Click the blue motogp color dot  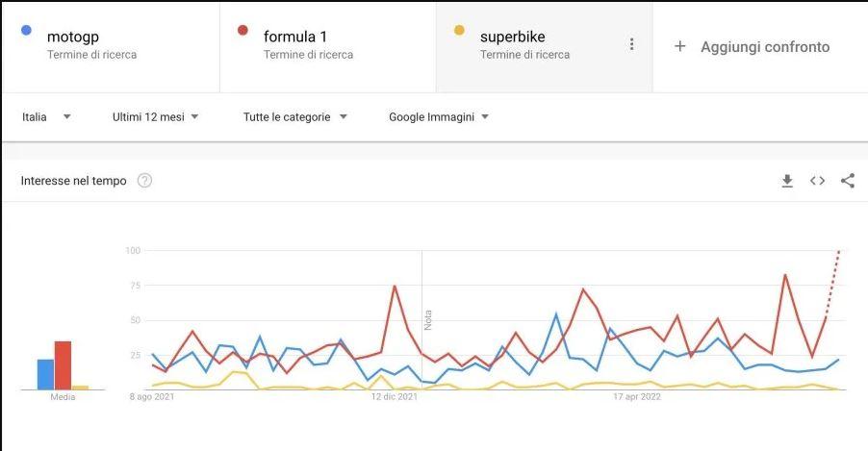point(26,31)
